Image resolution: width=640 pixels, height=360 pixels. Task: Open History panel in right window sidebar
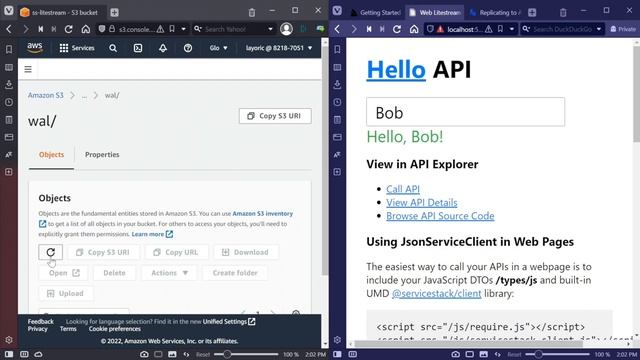click(337, 102)
